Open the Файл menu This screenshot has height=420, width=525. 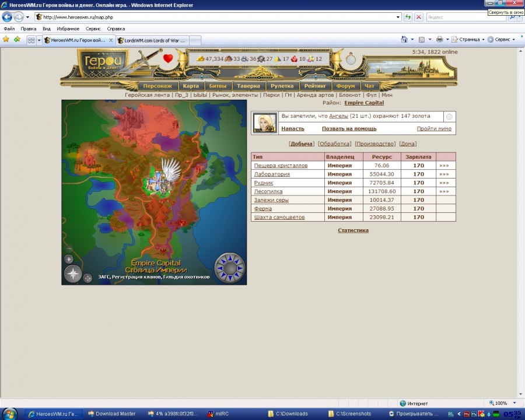coord(9,29)
